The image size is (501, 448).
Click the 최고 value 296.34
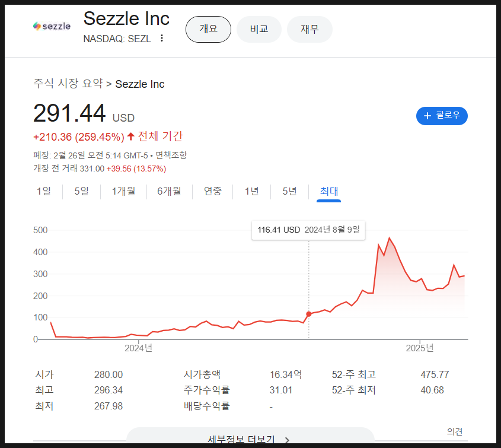(x=109, y=390)
